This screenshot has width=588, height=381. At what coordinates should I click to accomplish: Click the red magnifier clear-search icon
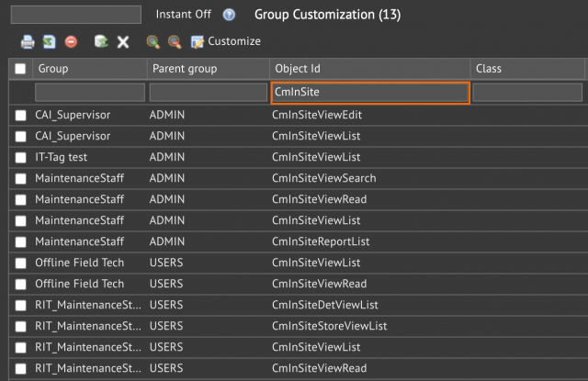pyautogui.click(x=175, y=41)
